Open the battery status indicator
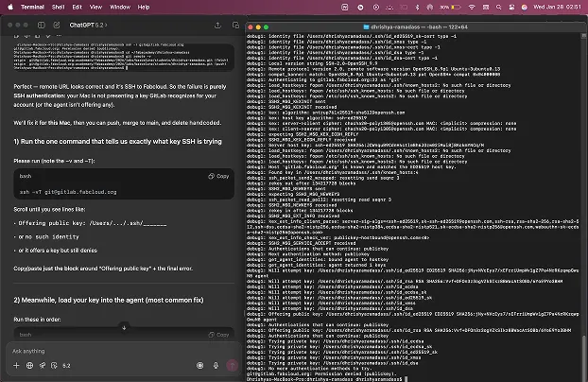Screen dimensions: 588x382 pyautogui.click(x=450, y=7)
